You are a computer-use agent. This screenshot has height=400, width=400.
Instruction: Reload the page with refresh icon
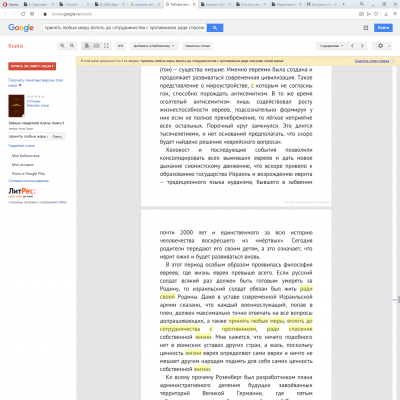point(23,14)
